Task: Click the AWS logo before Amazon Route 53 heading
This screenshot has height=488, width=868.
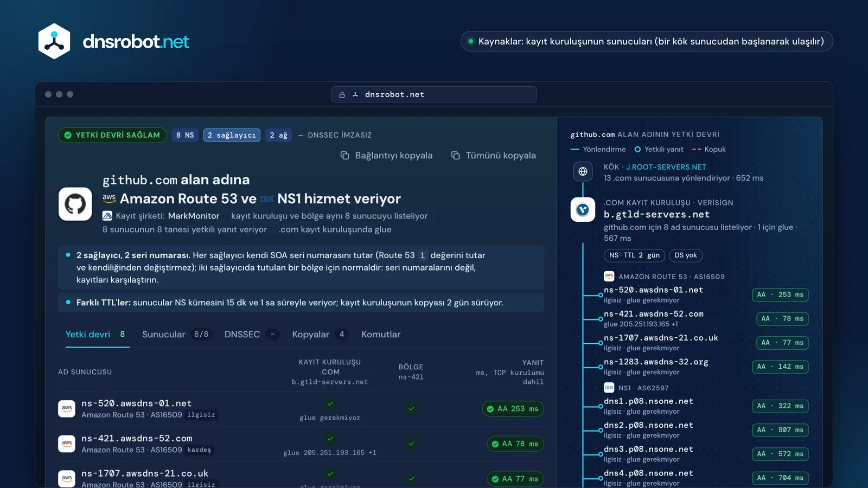Action: pos(109,198)
